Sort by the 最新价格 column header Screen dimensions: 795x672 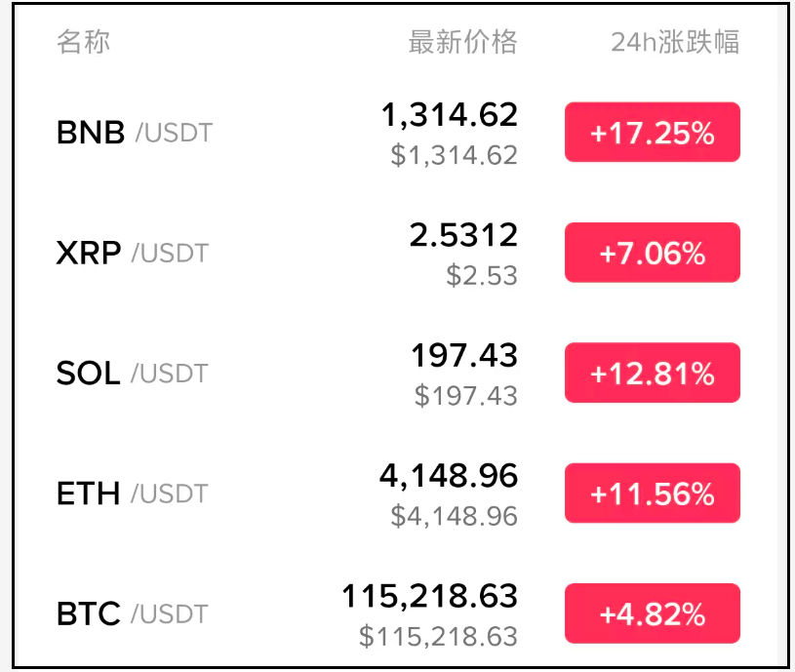[462, 42]
